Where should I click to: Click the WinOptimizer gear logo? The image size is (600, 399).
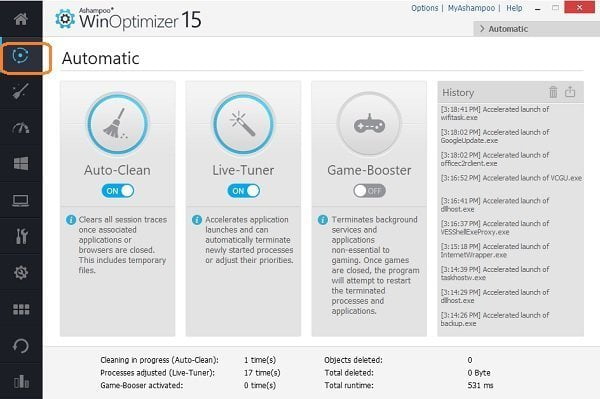[65, 19]
